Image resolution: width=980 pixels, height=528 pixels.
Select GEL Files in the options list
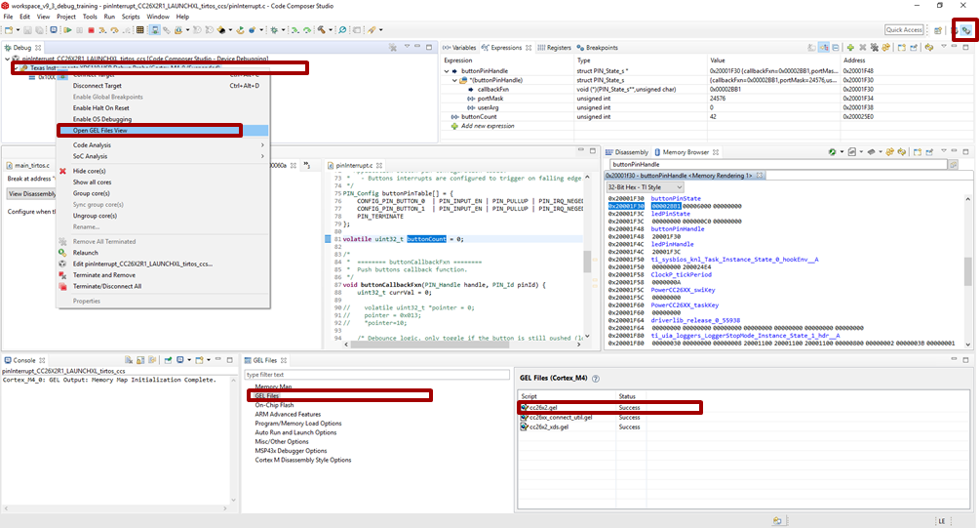pyautogui.click(x=268, y=395)
